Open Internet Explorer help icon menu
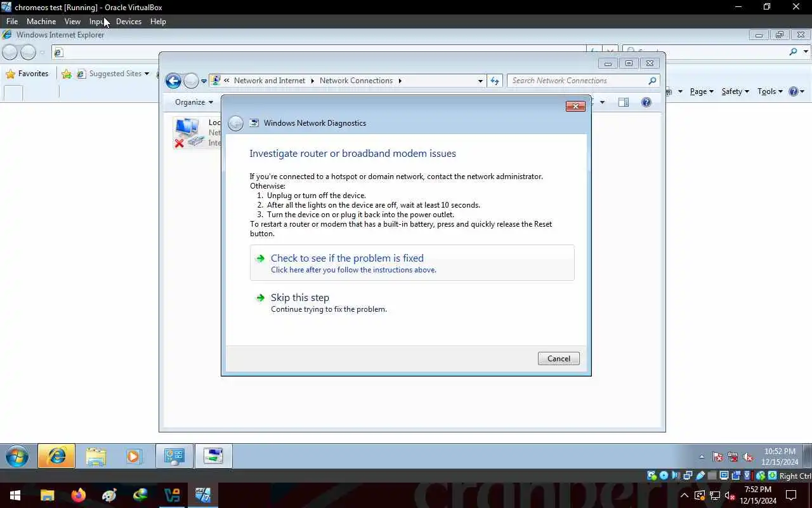Viewport: 812px width, 508px height. pos(797,91)
